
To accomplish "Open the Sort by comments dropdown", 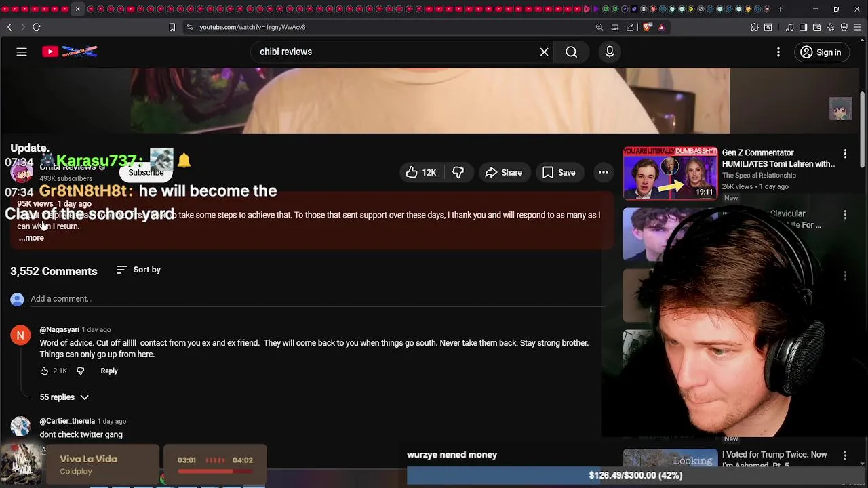I will click(x=138, y=270).
